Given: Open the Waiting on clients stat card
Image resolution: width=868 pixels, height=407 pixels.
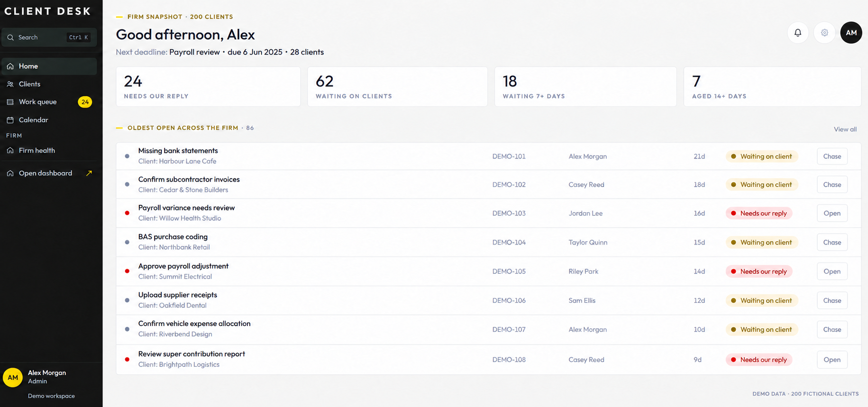Looking at the screenshot, I should pyautogui.click(x=397, y=87).
